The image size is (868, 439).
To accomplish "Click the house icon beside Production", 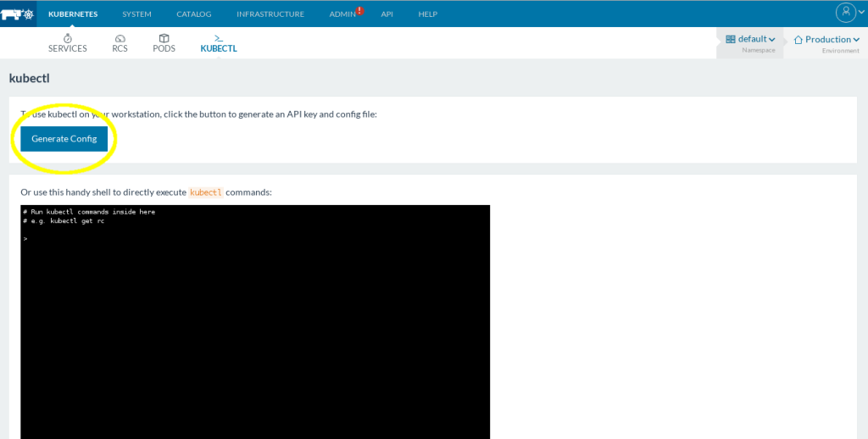I will pyautogui.click(x=798, y=39).
